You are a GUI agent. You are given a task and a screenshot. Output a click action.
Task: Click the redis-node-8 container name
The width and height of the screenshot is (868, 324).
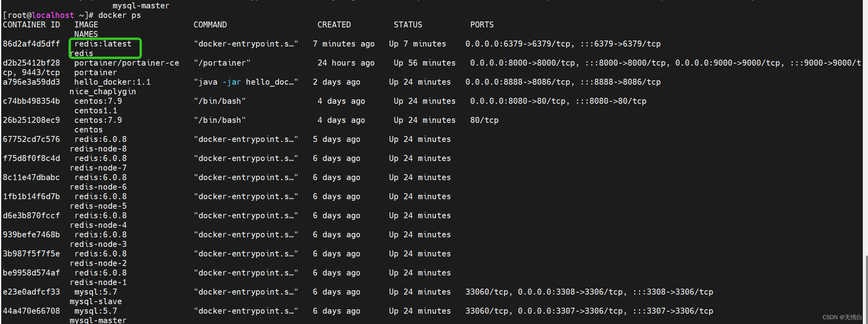98,149
